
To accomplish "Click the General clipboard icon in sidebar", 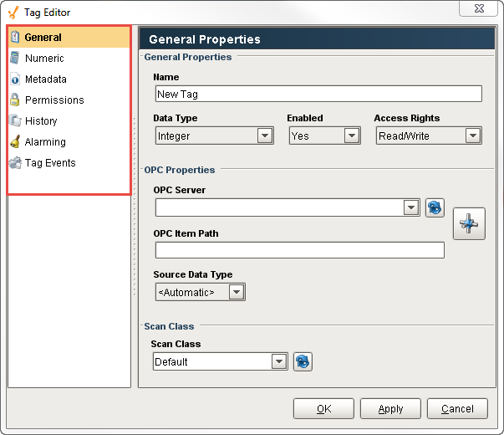I will click(x=15, y=38).
